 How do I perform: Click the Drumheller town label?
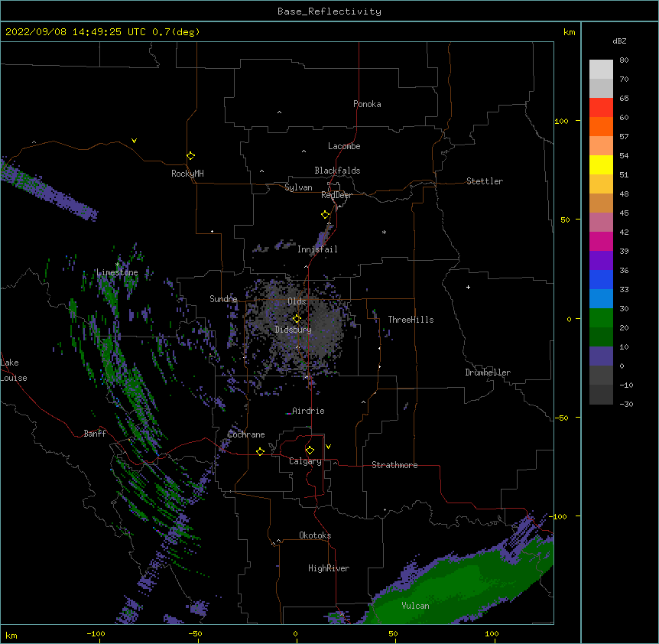[488, 372]
